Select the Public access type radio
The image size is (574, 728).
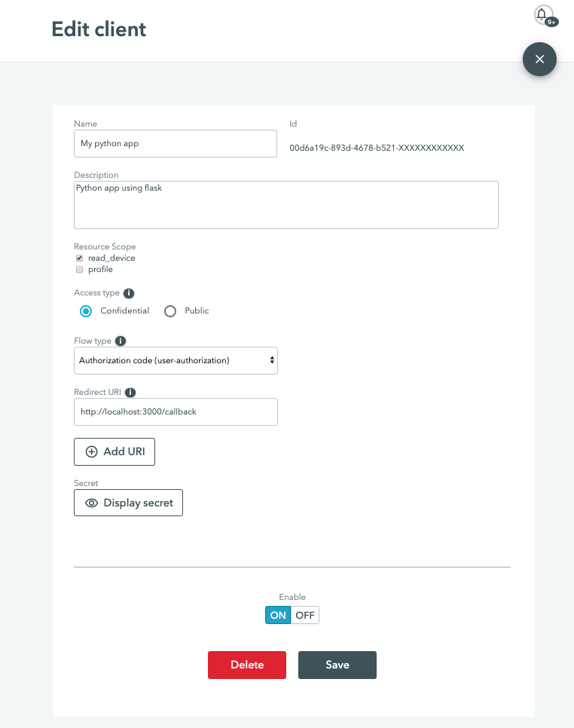[x=170, y=311]
